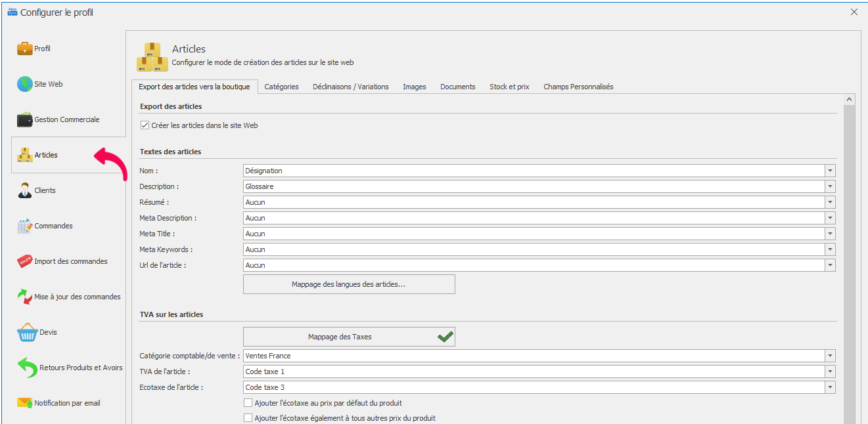Click Mappage des langues des articles button
Screen dimensions: 868x424
(349, 284)
